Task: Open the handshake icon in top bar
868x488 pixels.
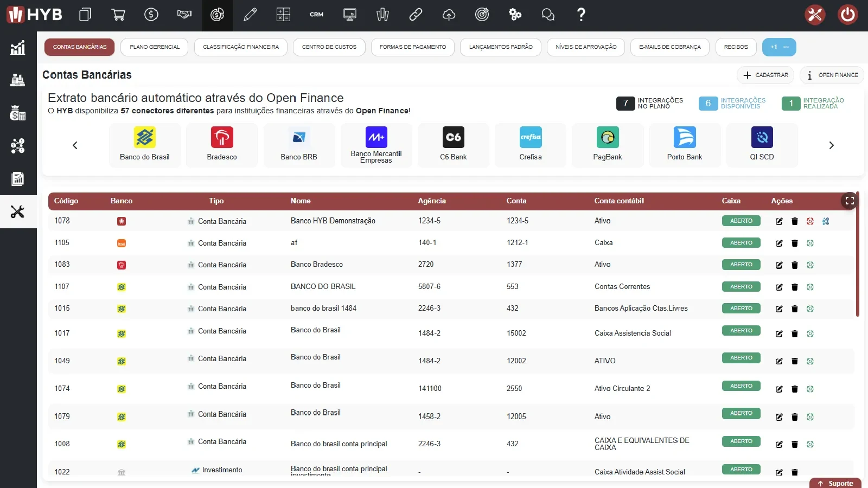Action: 184,15
